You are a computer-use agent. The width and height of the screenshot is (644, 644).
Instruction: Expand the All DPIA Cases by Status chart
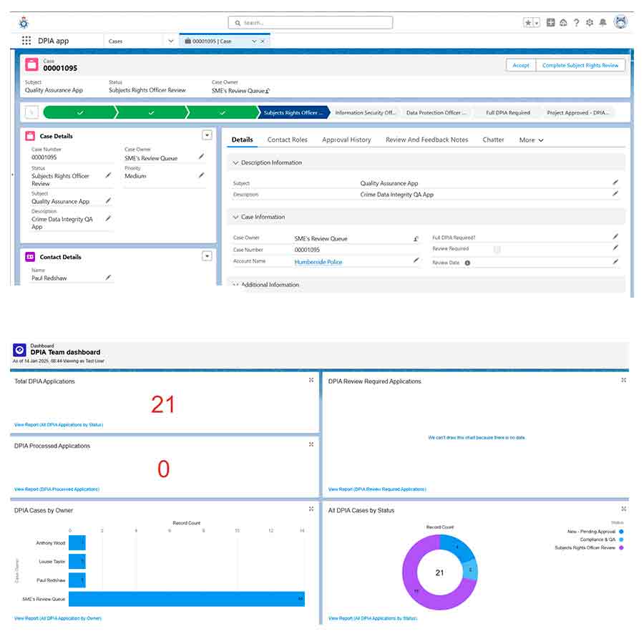[x=624, y=509]
